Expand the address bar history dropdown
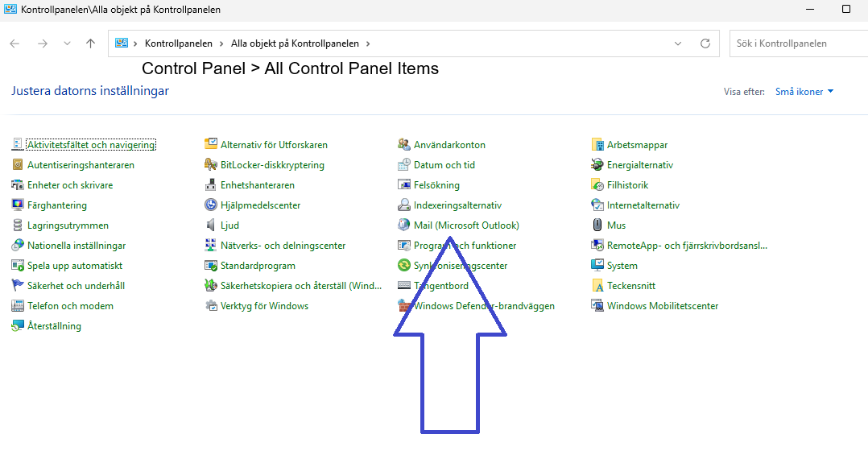Viewport: 868px width, 455px height. (678, 43)
